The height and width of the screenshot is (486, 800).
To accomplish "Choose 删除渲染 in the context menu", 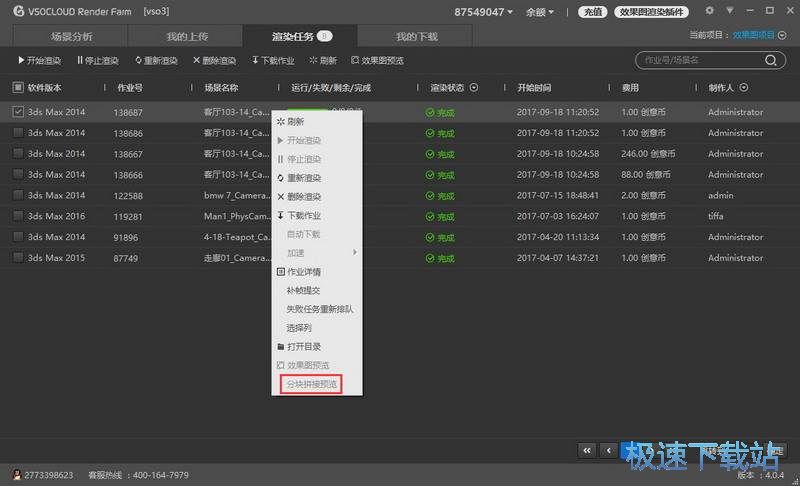I will click(317, 196).
